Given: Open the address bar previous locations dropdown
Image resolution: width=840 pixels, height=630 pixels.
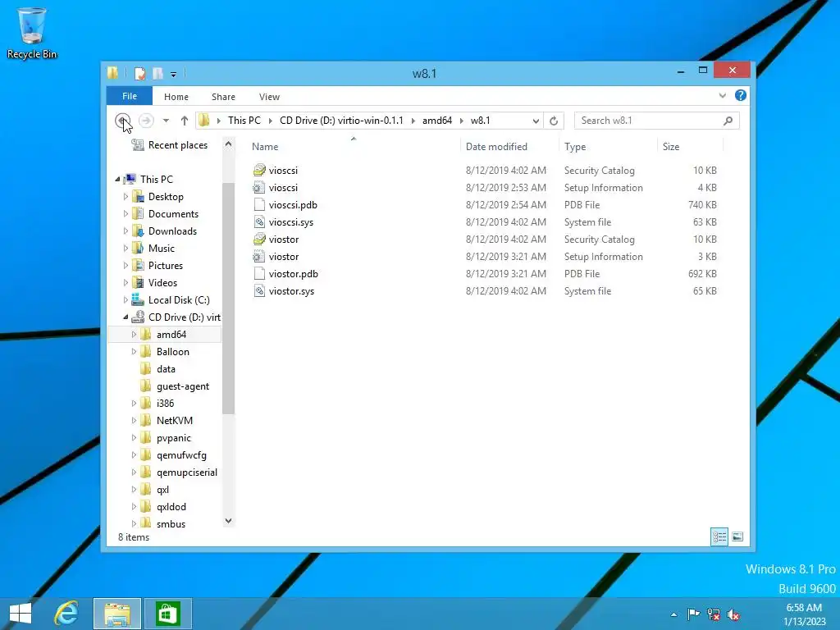Looking at the screenshot, I should (536, 121).
